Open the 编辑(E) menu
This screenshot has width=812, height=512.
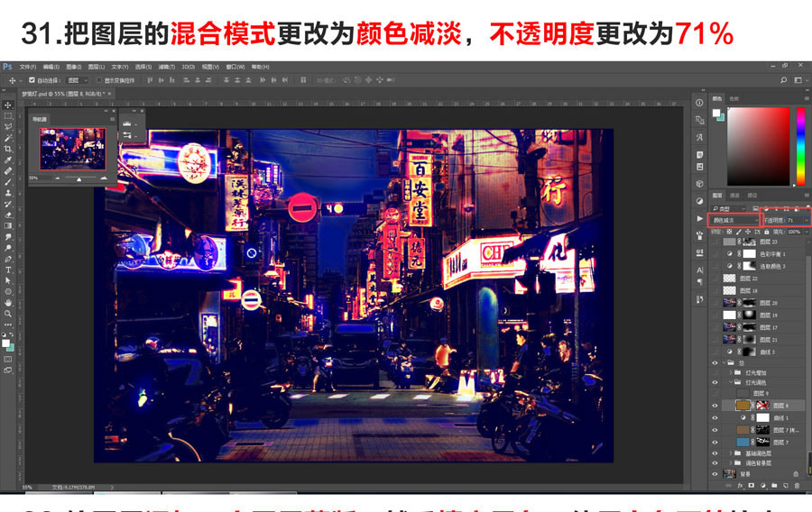coord(51,67)
